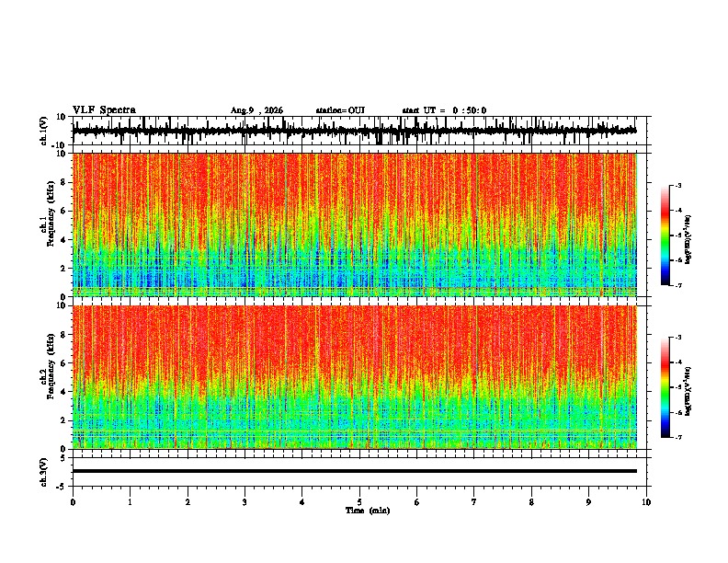Click the "6" tick on the Time axis
The image size is (728, 563).
pyautogui.click(x=417, y=502)
